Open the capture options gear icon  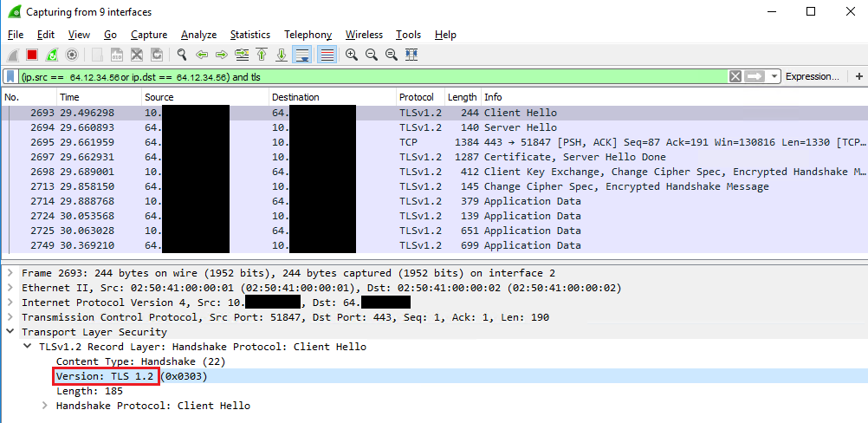71,55
